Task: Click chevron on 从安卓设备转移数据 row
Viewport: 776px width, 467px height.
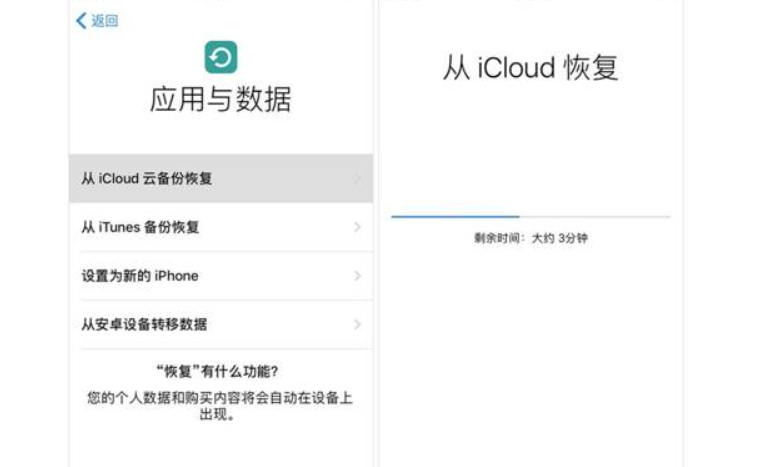Action: point(357,325)
